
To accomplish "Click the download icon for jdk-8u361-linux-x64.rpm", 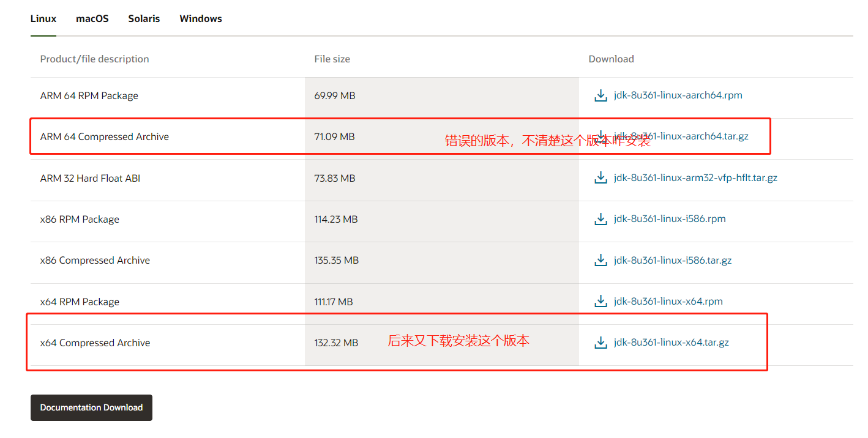I will click(600, 301).
